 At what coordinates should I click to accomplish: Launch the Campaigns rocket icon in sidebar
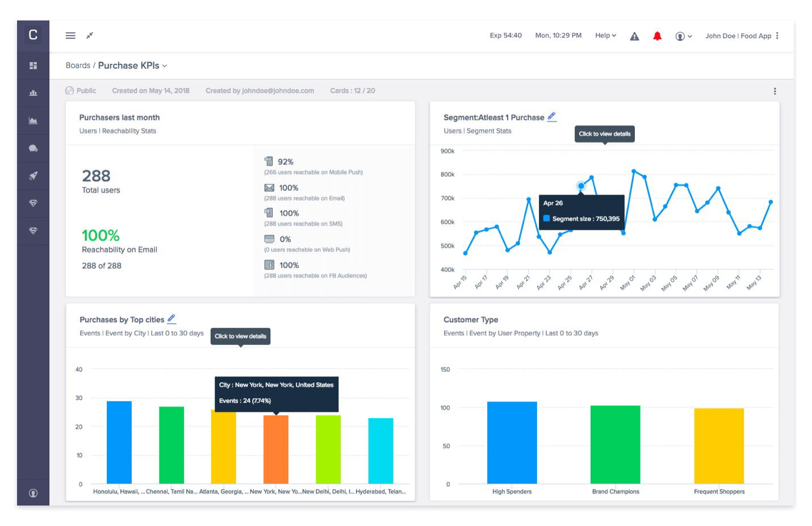(33, 175)
